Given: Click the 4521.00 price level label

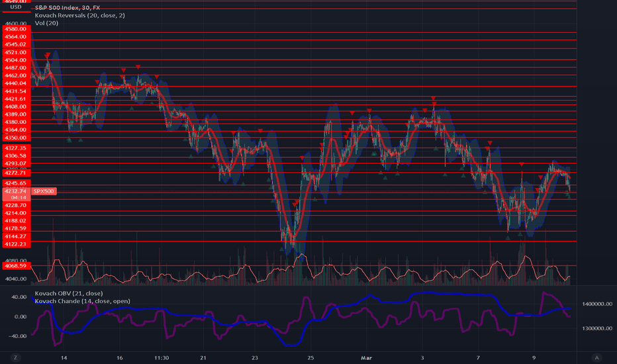Looking at the screenshot, I should [16, 52].
